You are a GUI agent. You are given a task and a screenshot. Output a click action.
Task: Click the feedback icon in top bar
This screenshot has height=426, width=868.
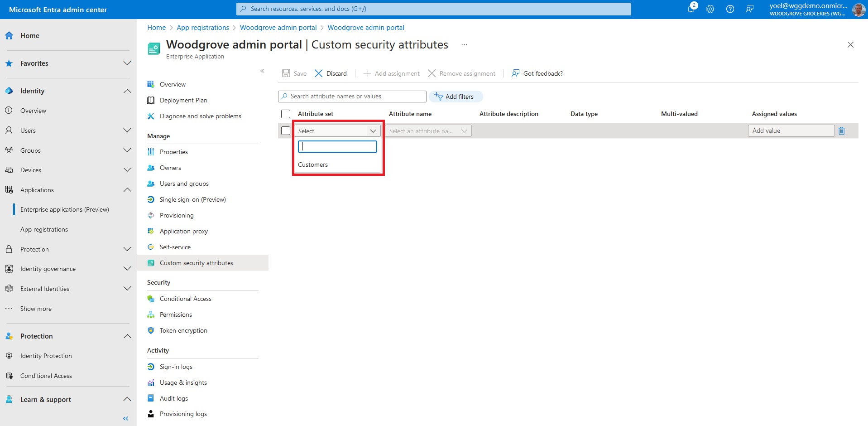pyautogui.click(x=750, y=9)
